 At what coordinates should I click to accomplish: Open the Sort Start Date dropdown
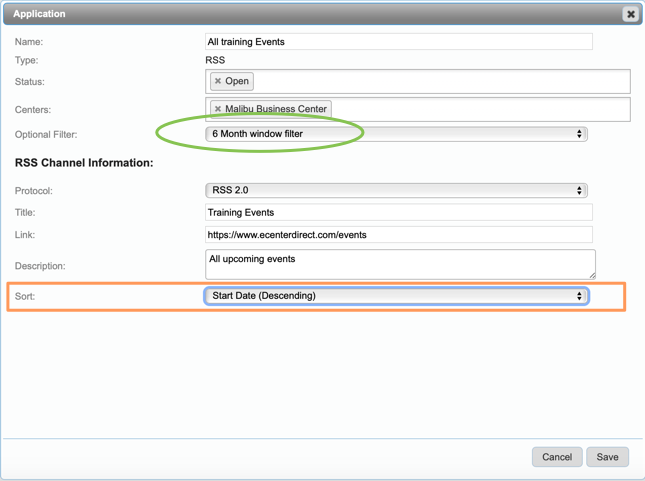(396, 296)
